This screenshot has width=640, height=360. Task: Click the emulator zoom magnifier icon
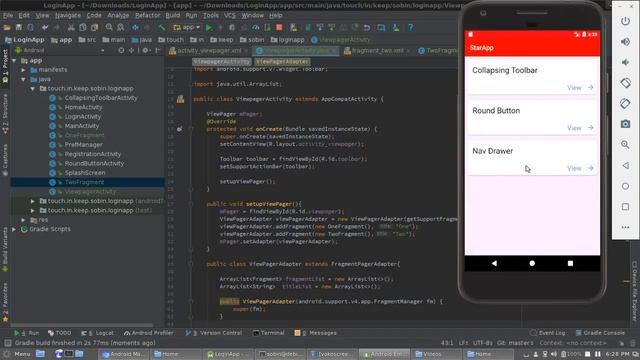[625, 144]
